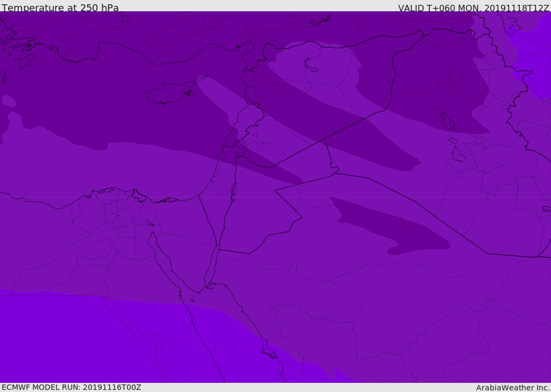Click the Red Sea islands near the bottom
The image size is (551, 392).
click(269, 352)
